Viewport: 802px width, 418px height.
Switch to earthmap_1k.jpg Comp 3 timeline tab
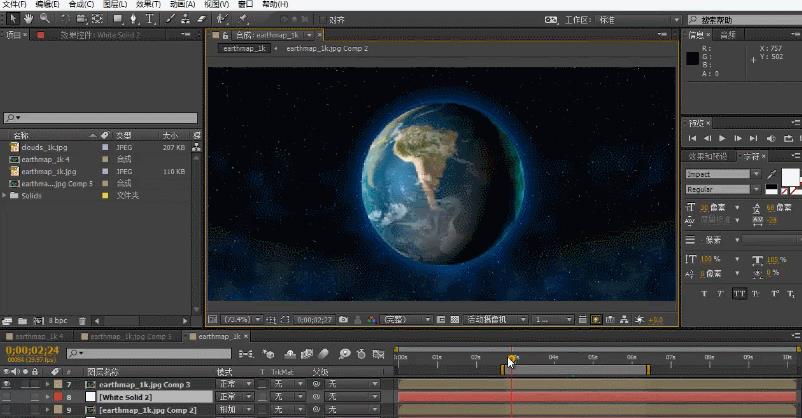coord(130,336)
